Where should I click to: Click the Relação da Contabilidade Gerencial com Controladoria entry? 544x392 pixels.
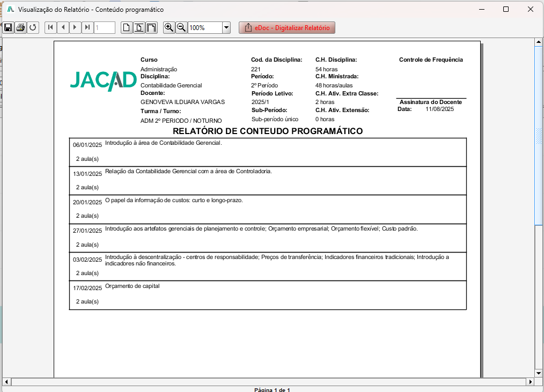[188, 172]
